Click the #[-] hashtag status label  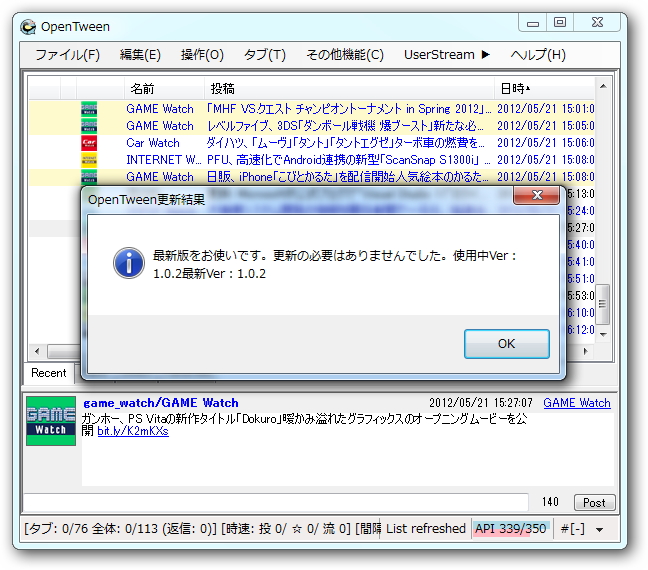572,529
